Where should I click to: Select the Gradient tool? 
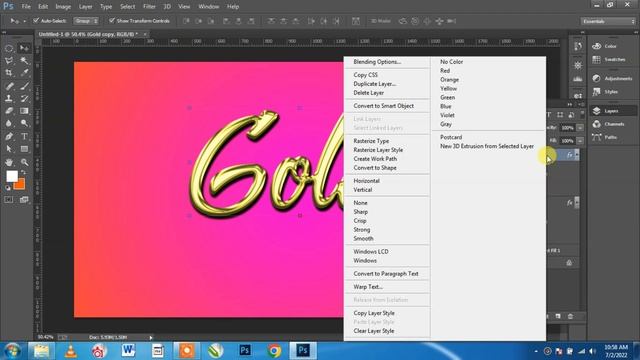[x=24, y=111]
